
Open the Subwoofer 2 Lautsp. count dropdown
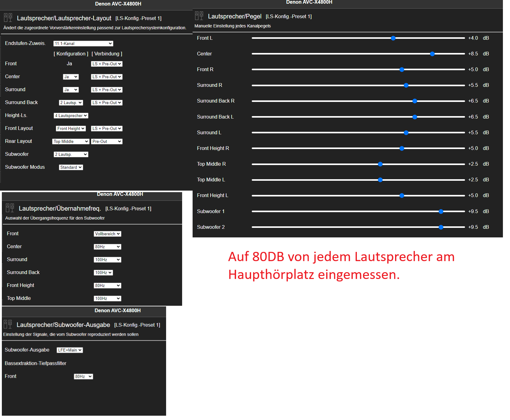71,154
